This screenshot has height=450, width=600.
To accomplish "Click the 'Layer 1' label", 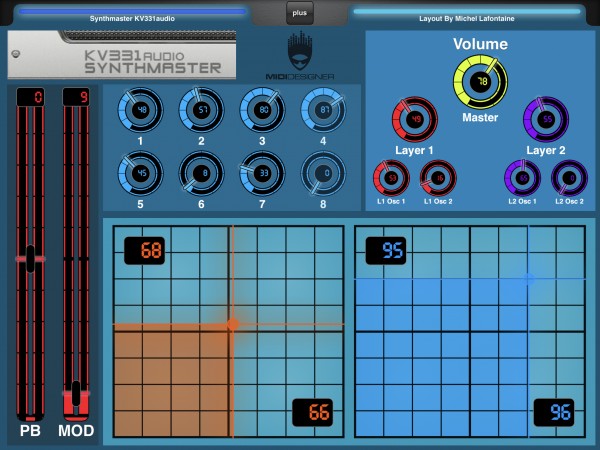I will [x=414, y=150].
